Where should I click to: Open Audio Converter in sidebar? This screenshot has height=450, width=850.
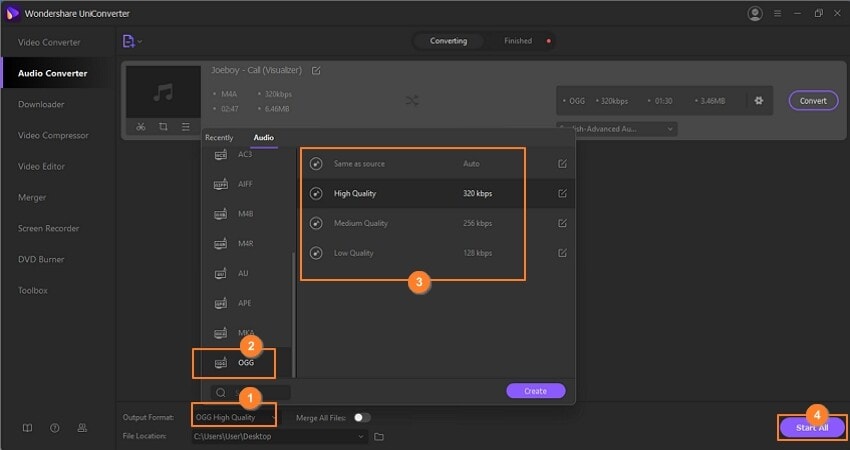(x=53, y=73)
